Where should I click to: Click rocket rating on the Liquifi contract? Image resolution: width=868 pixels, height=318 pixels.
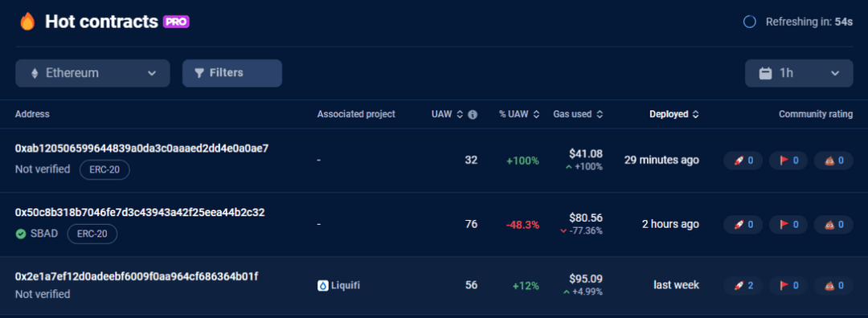point(743,285)
